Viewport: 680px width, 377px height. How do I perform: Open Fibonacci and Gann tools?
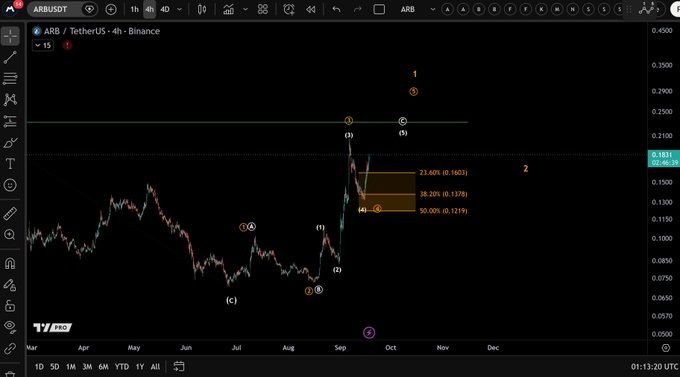10,79
